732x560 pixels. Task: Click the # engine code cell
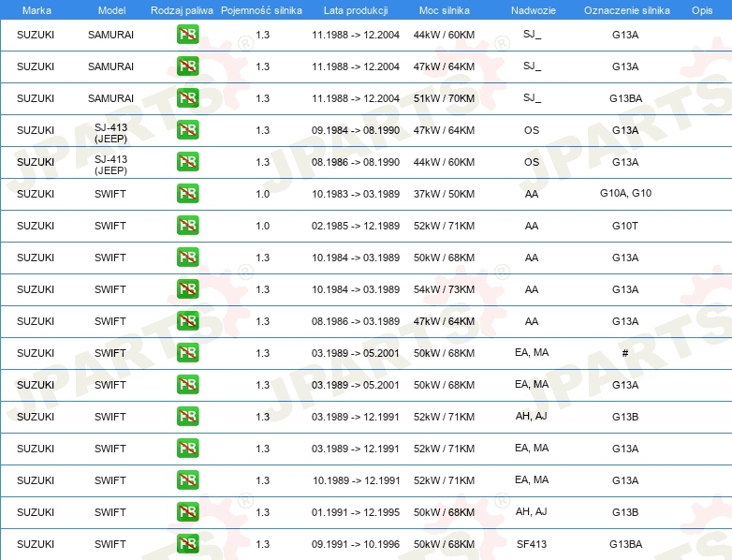click(625, 353)
